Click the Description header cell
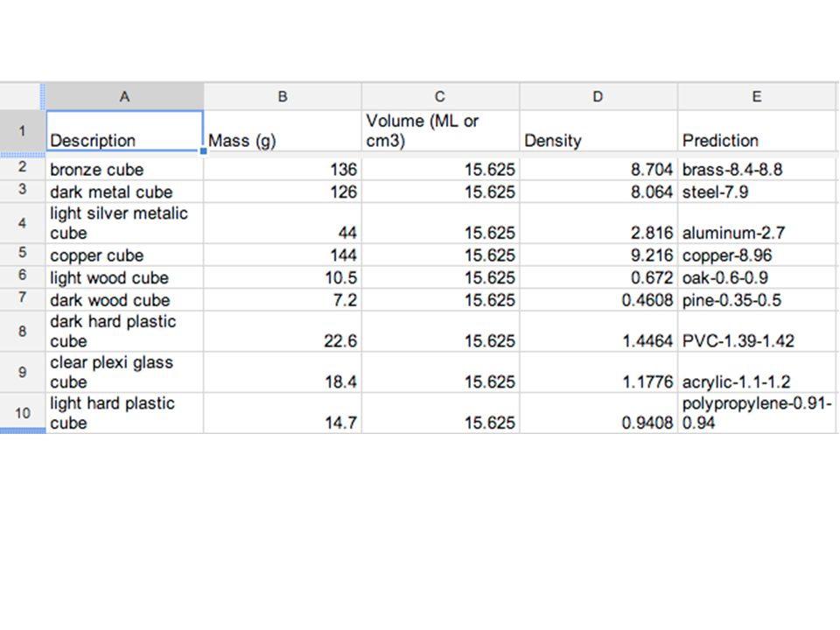 point(124,130)
